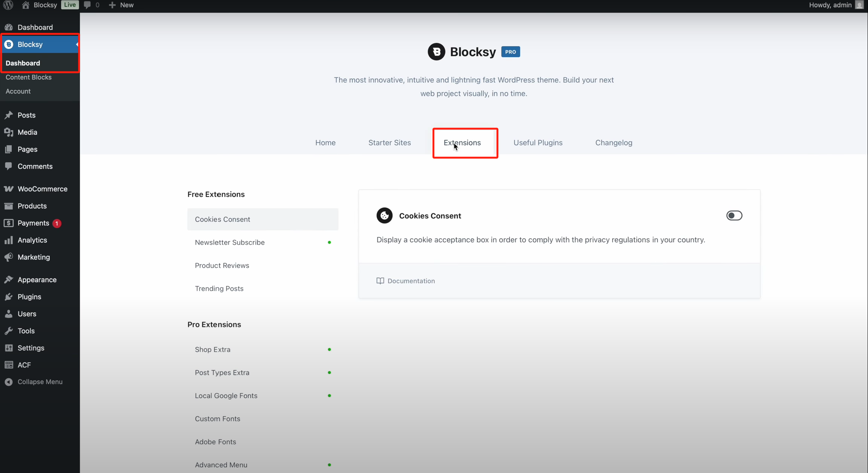Screen dimensions: 868x473
Task: Click New in the admin bar
Action: pyautogui.click(x=121, y=5)
